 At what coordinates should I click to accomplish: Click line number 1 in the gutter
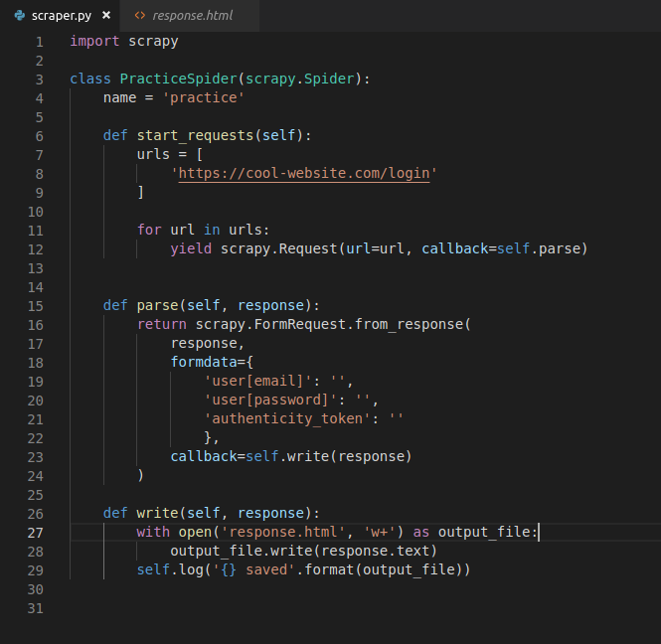[x=39, y=42]
